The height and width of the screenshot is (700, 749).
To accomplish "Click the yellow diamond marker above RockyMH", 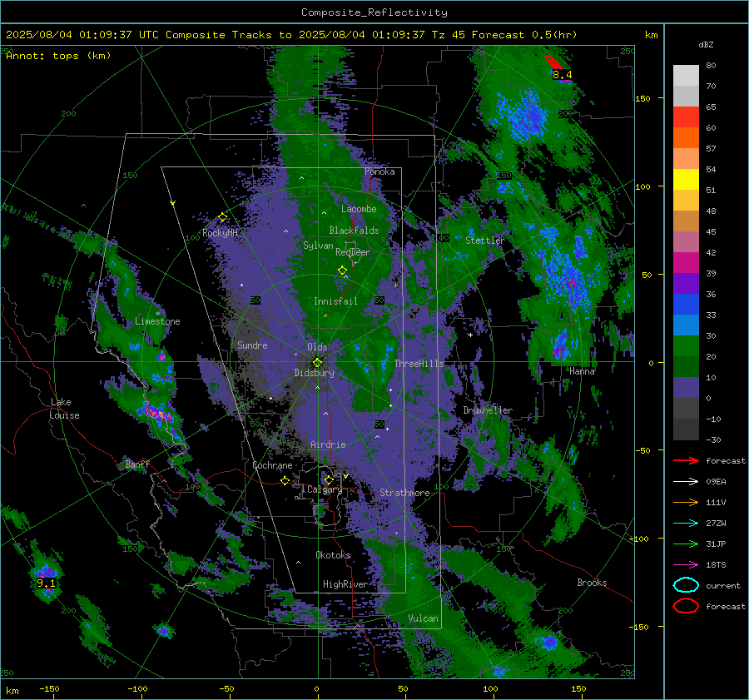I will 222,217.
